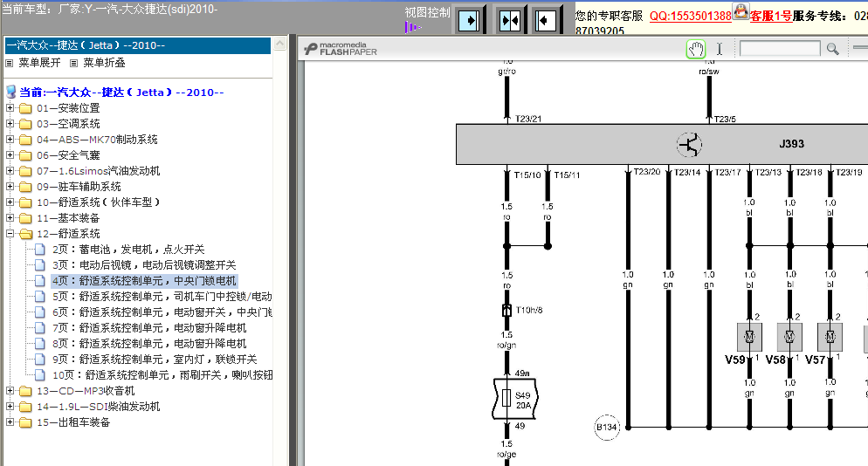
Task: Open 4页：舒适系统控制单元，中央门锁电机
Action: (x=144, y=281)
